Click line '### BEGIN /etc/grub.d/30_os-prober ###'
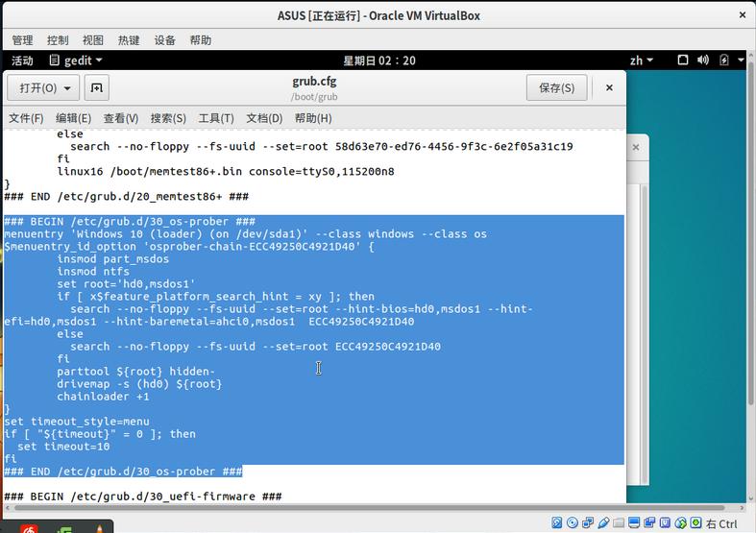Screen dimensions: 756x533 (130, 221)
